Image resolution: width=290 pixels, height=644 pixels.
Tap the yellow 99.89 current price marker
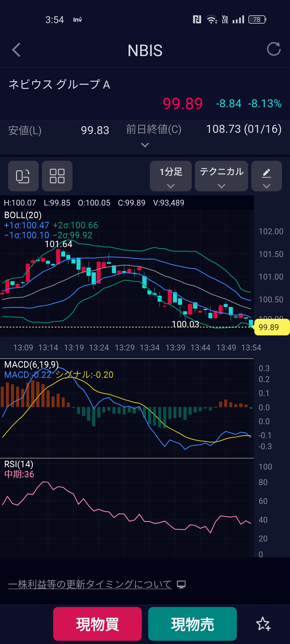click(271, 327)
